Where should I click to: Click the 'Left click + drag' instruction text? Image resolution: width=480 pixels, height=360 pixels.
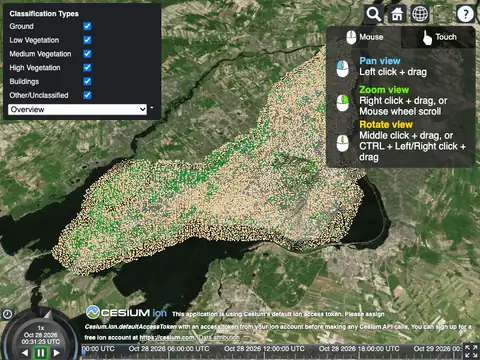(393, 72)
